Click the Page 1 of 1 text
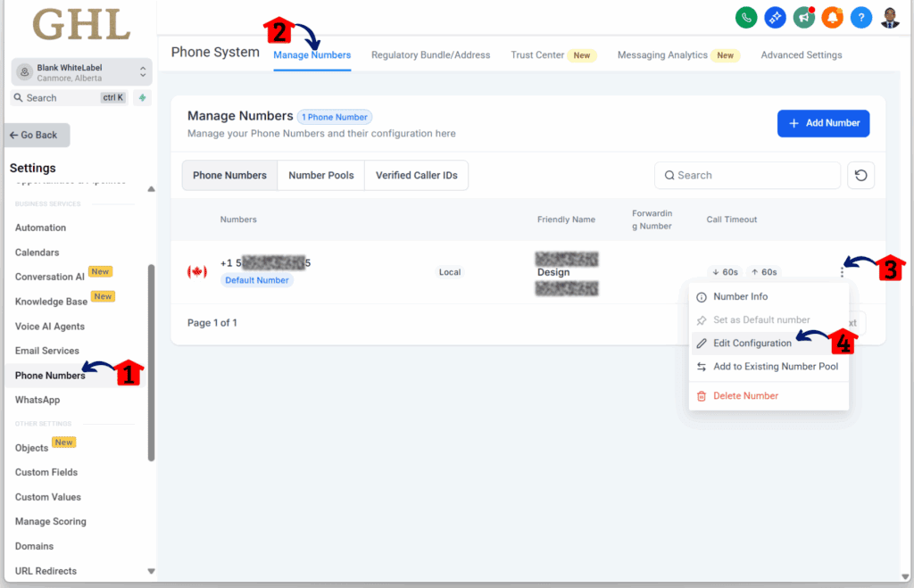This screenshot has width=914, height=588. pyautogui.click(x=212, y=323)
